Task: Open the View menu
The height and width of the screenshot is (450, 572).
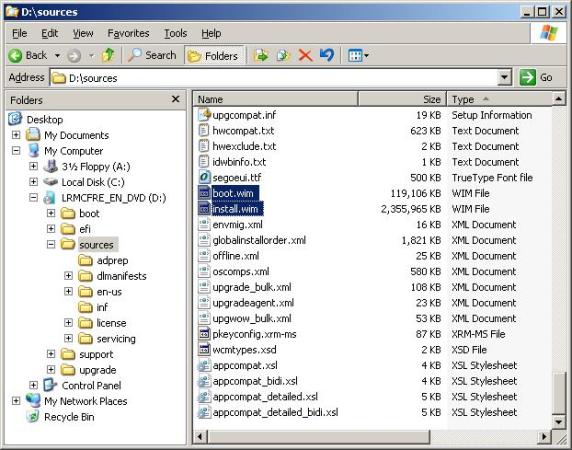Action: click(83, 34)
